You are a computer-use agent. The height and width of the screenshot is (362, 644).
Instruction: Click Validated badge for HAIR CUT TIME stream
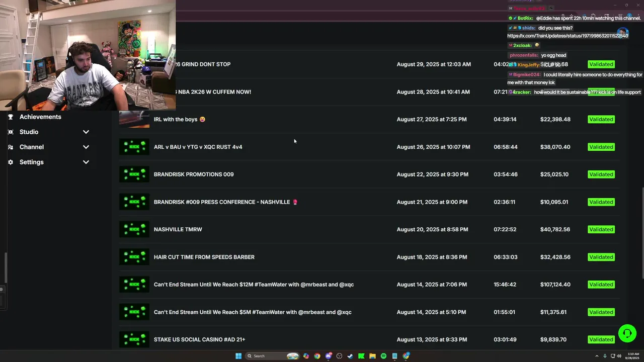[x=601, y=257]
